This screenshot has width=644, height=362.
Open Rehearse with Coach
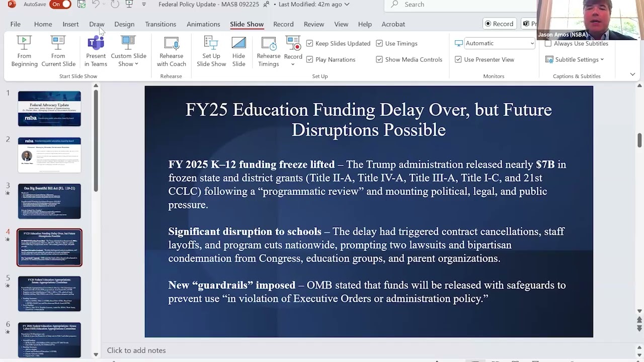[171, 51]
